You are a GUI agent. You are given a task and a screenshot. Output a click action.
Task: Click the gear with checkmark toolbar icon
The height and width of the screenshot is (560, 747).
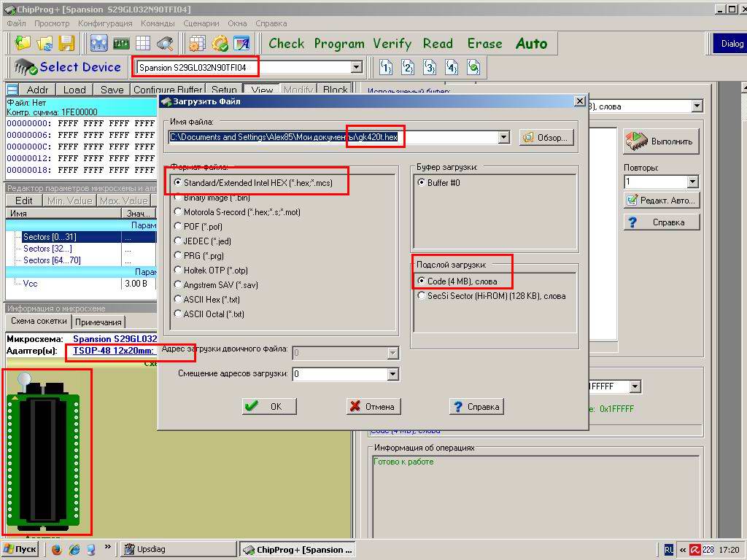pyautogui.click(x=220, y=43)
